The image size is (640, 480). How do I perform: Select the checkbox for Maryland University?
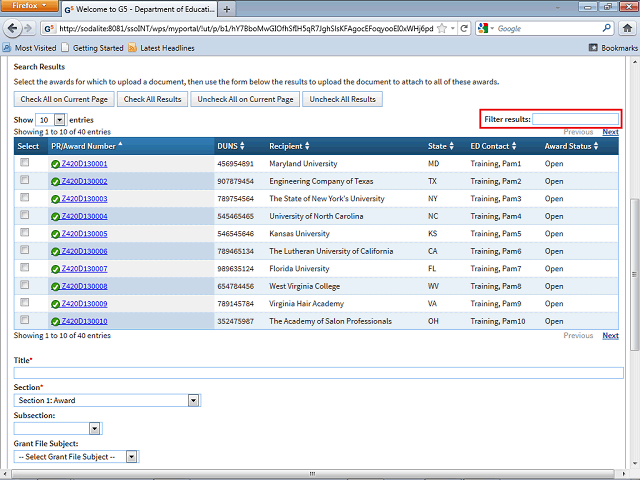[25, 163]
